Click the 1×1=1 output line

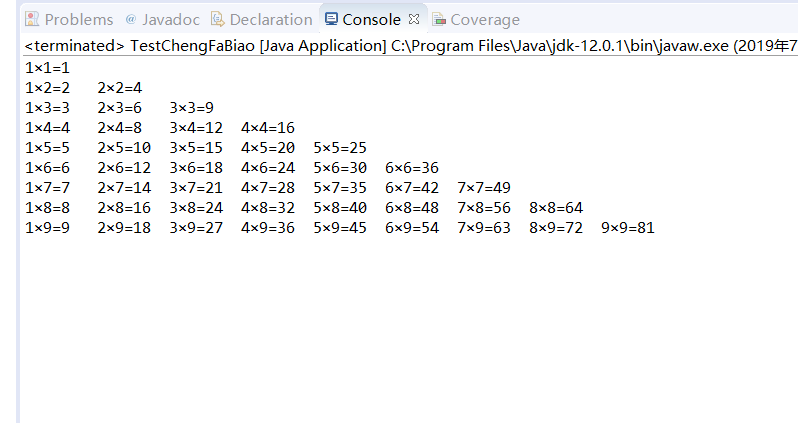[47, 68]
